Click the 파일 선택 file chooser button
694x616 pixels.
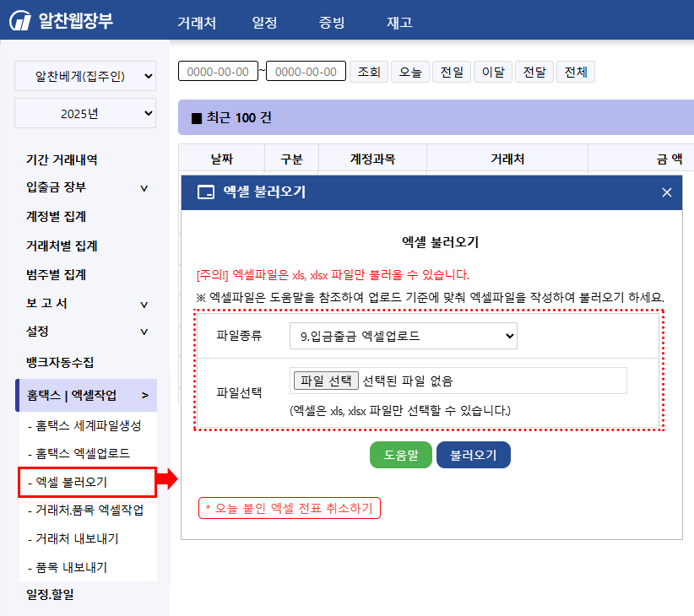click(x=326, y=381)
